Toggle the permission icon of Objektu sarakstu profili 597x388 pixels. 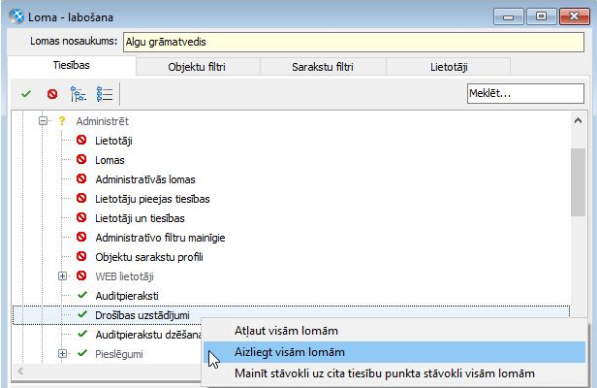point(81,256)
